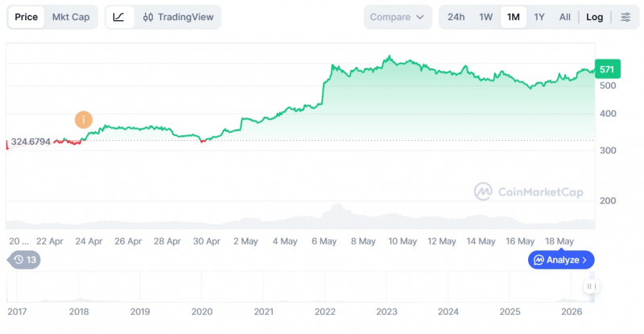644x334 pixels.
Task: Select the 1M time range
Action: pos(514,17)
